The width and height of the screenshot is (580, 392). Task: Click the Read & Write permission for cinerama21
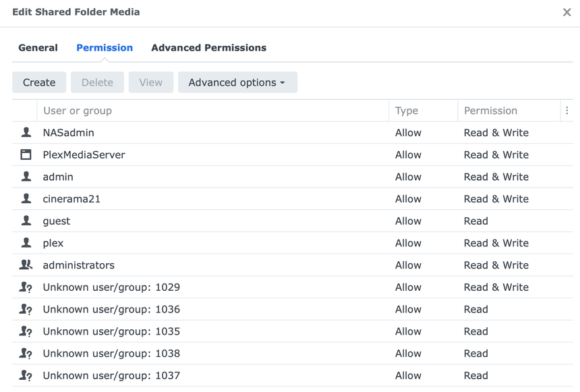pyautogui.click(x=496, y=199)
